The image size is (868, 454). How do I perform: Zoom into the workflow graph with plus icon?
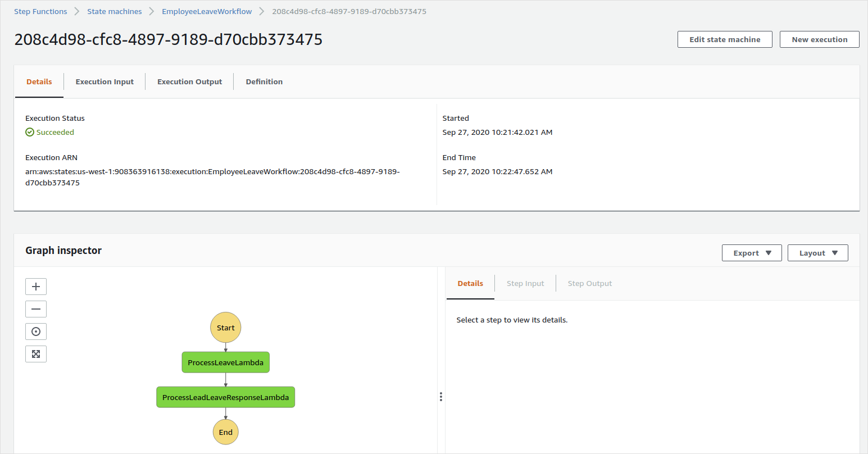pyautogui.click(x=35, y=286)
